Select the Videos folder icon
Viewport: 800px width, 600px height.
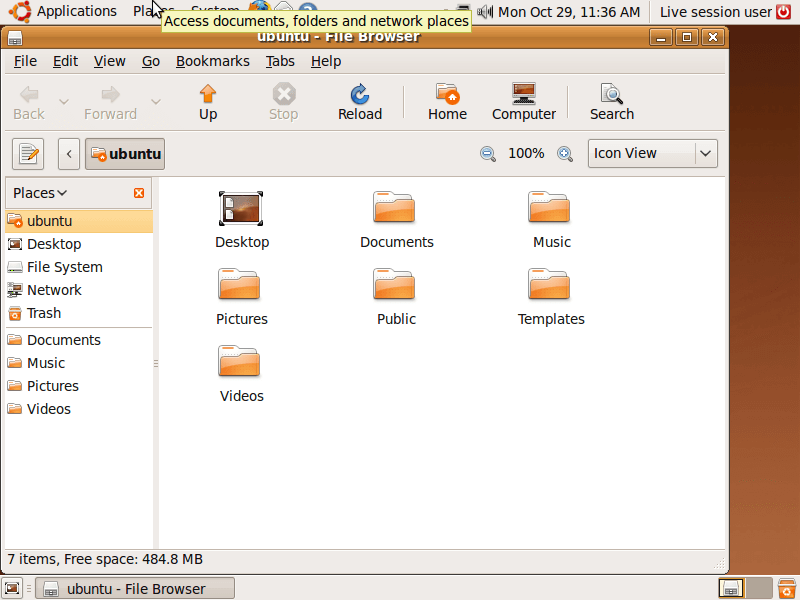pos(239,361)
